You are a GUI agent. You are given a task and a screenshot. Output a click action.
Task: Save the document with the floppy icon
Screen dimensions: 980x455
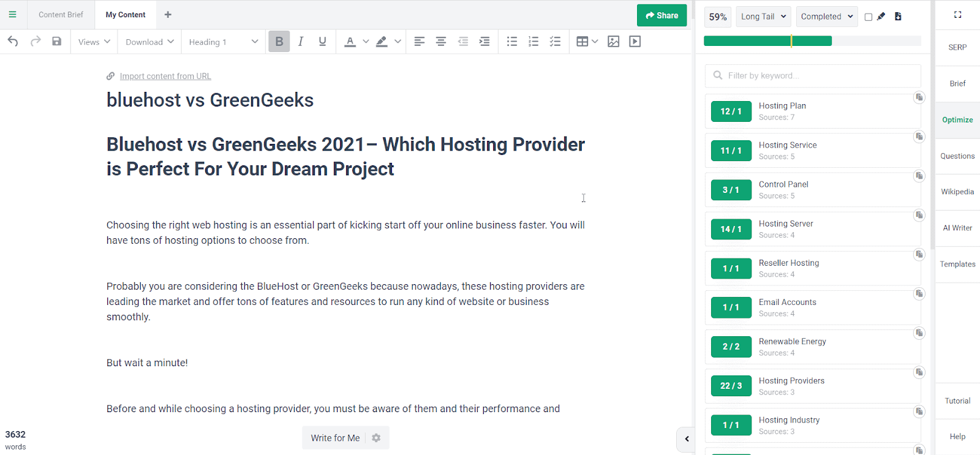[56, 42]
